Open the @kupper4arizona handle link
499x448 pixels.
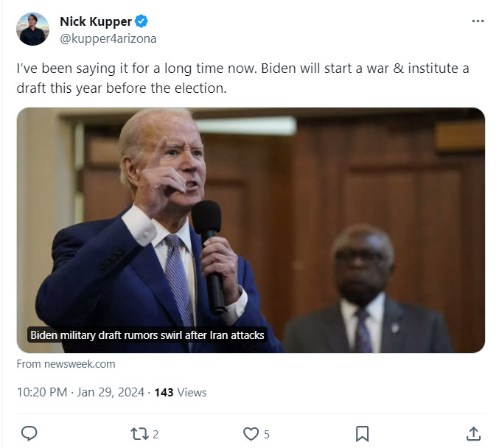pos(108,38)
